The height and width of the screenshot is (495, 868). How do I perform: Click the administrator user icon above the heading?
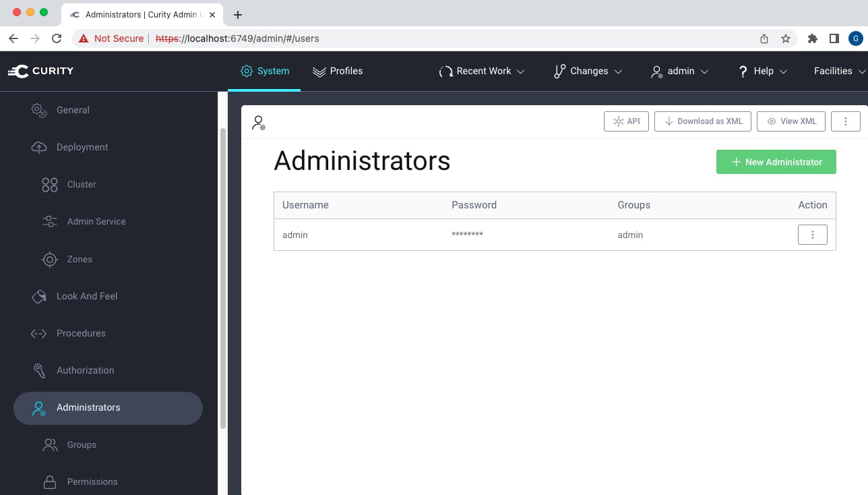pyautogui.click(x=258, y=122)
